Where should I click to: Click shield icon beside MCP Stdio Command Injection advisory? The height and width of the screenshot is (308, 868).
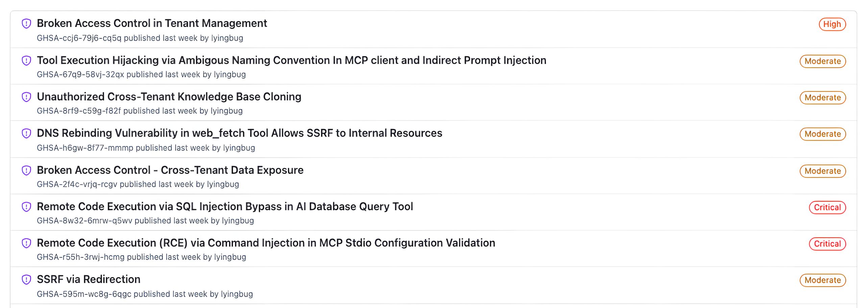click(26, 243)
